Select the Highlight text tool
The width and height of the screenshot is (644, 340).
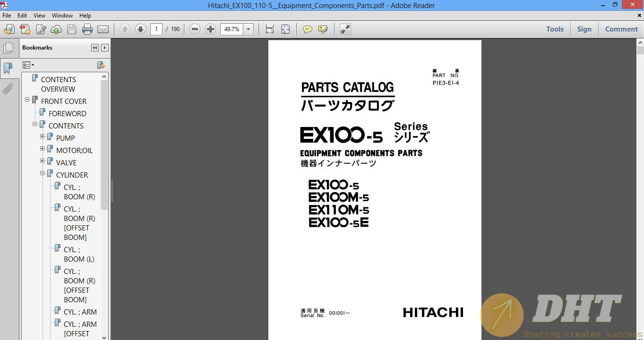[323, 29]
